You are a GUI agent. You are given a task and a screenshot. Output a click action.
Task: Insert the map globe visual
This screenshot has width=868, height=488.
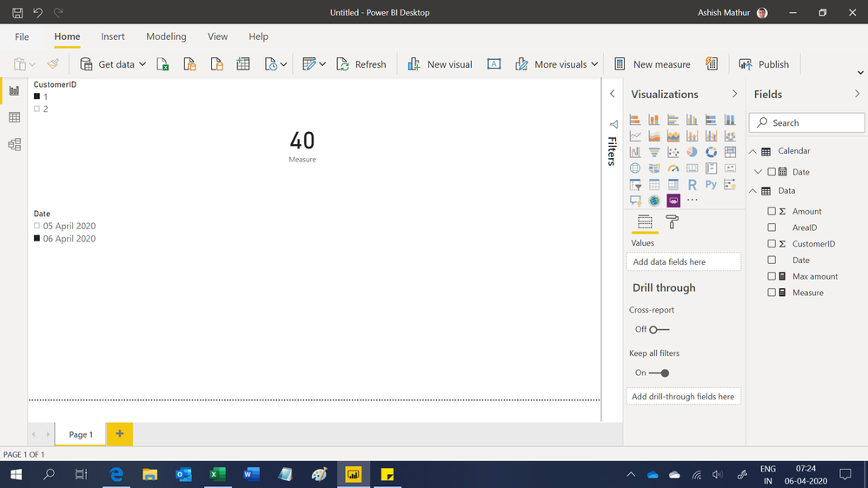(635, 168)
